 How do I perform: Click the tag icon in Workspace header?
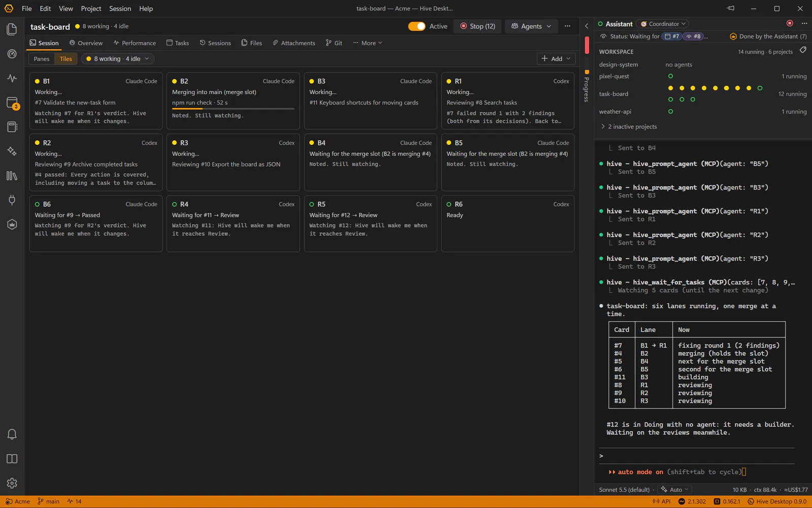pyautogui.click(x=803, y=50)
